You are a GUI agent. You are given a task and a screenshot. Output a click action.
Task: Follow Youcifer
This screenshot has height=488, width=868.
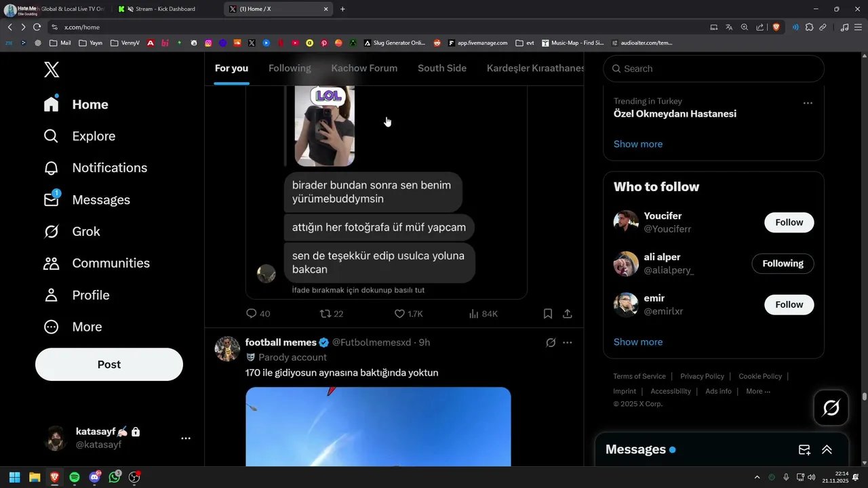[789, 222]
